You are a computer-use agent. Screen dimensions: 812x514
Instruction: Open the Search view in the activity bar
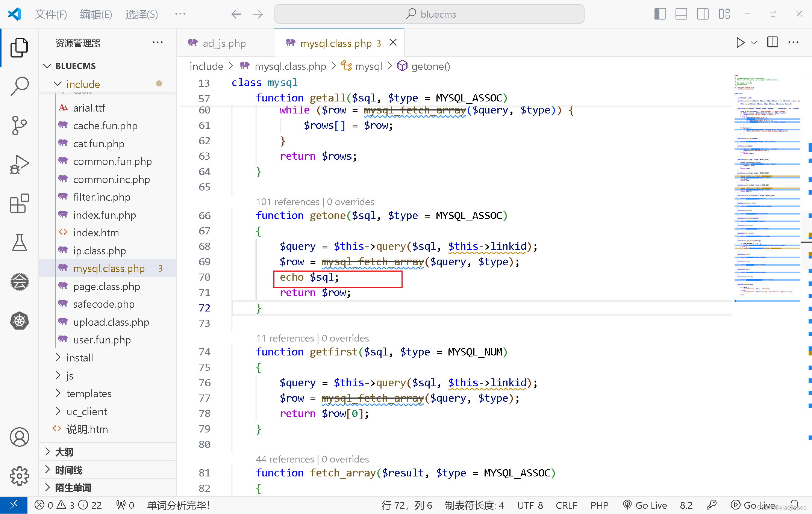(x=19, y=86)
